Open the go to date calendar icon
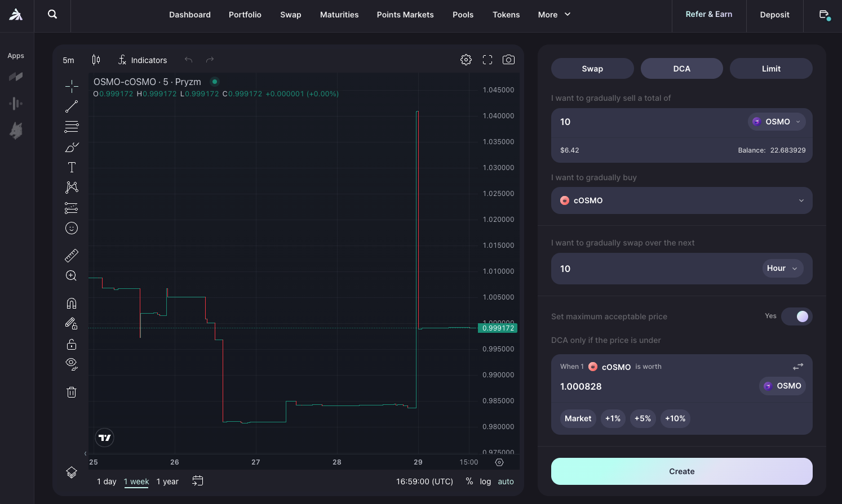The width and height of the screenshot is (842, 504). tap(198, 481)
